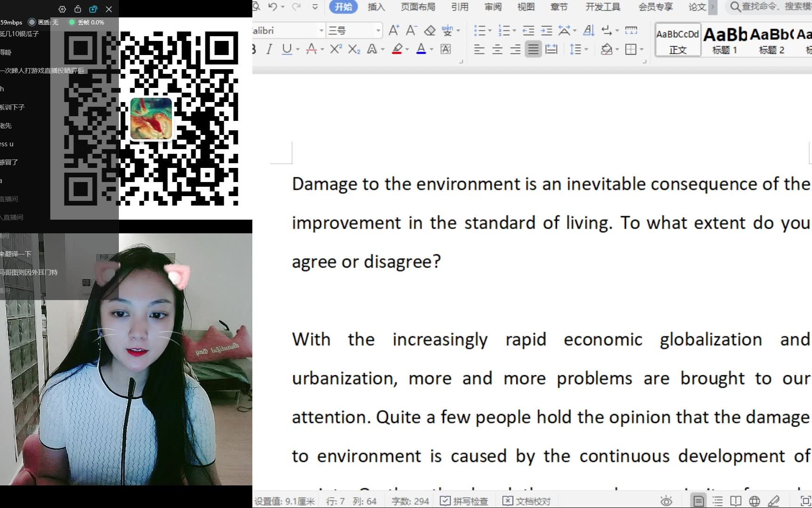Image resolution: width=812 pixels, height=508 pixels.
Task: Click the fullscreen icon in status bar
Action: coord(805,501)
